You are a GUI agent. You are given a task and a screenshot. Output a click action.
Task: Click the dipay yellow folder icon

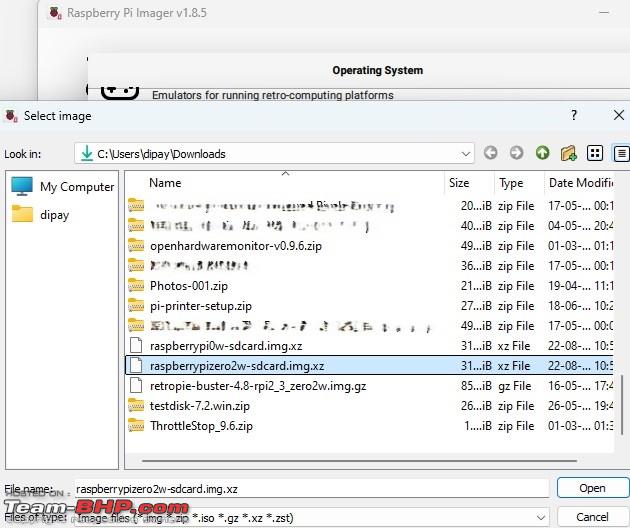click(x=22, y=213)
